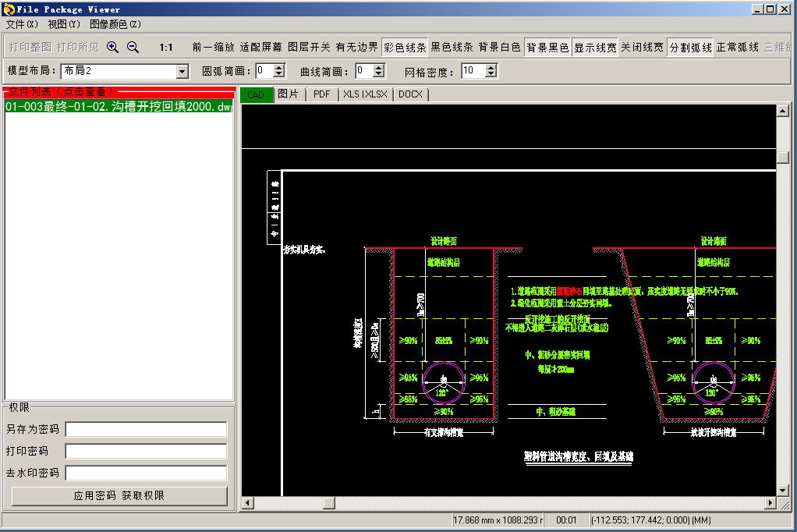This screenshot has width=797, height=532.
Task: Click the 打印密码 input field
Action: (x=147, y=452)
